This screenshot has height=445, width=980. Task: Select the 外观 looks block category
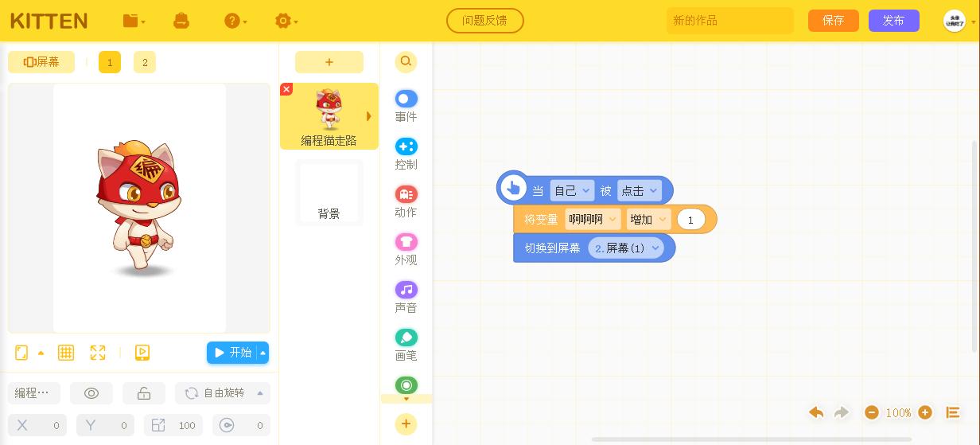point(406,249)
